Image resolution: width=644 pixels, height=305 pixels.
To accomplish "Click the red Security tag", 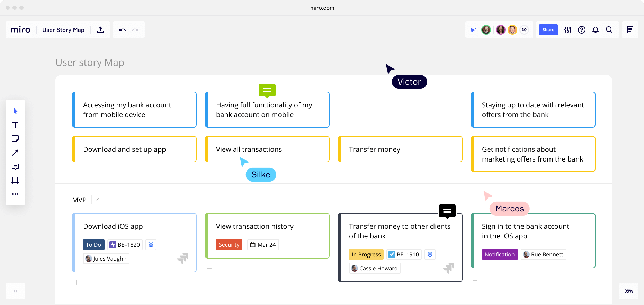I will pyautogui.click(x=229, y=245).
